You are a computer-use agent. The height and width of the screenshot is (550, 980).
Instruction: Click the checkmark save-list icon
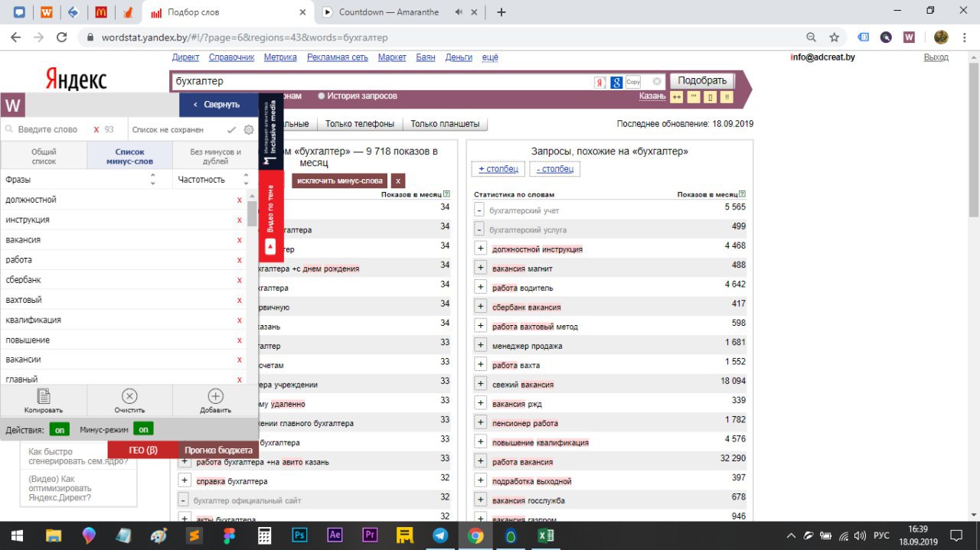(231, 130)
